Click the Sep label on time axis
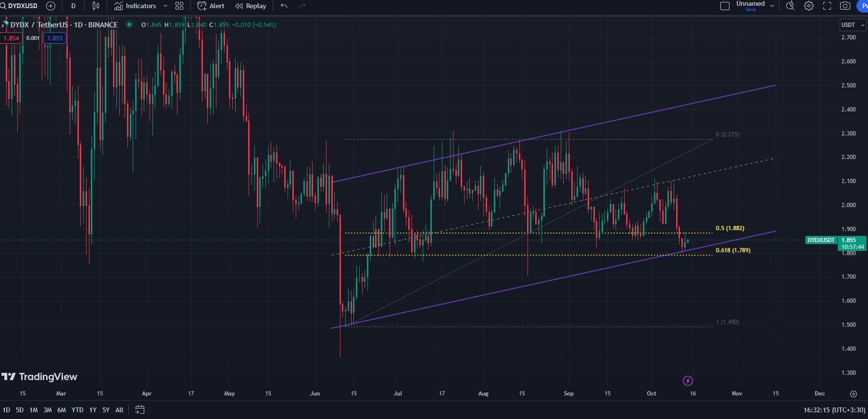The height and width of the screenshot is (419, 868). (x=568, y=394)
